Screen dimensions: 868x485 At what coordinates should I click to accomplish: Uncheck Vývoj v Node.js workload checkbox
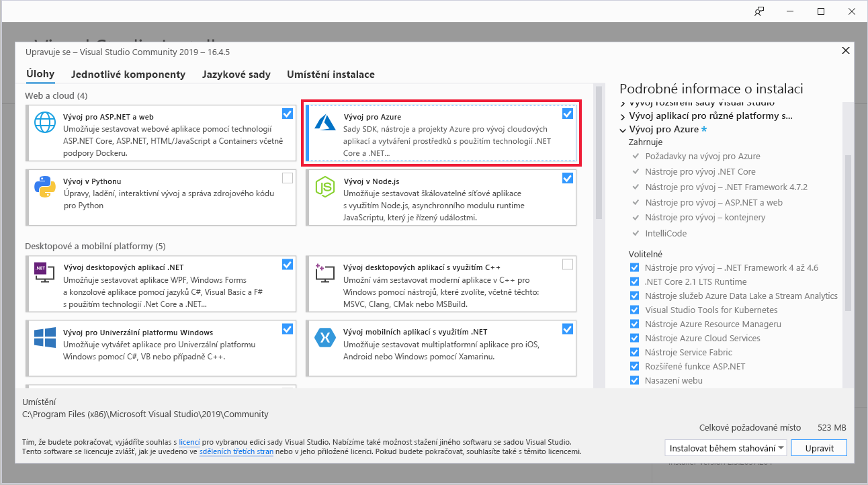point(568,178)
